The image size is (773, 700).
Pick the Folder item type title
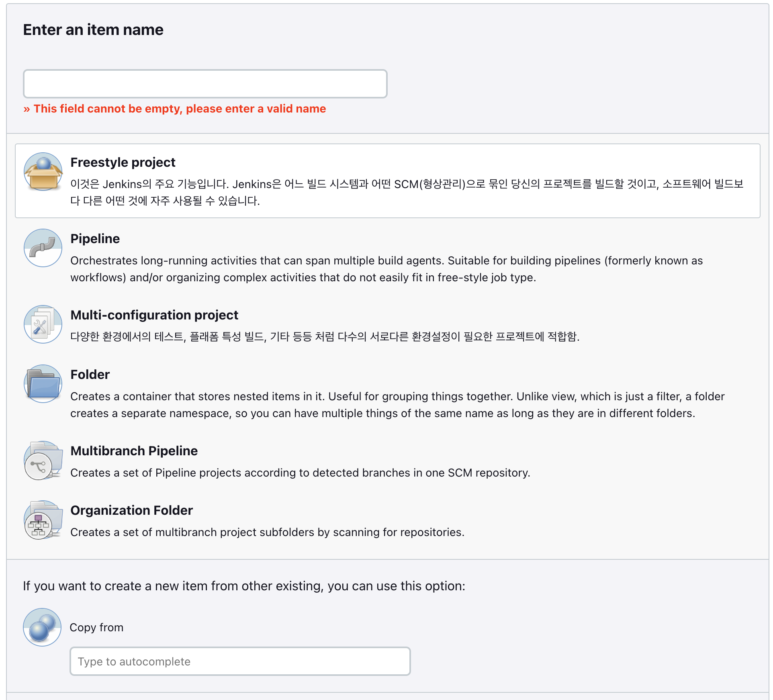coord(90,375)
